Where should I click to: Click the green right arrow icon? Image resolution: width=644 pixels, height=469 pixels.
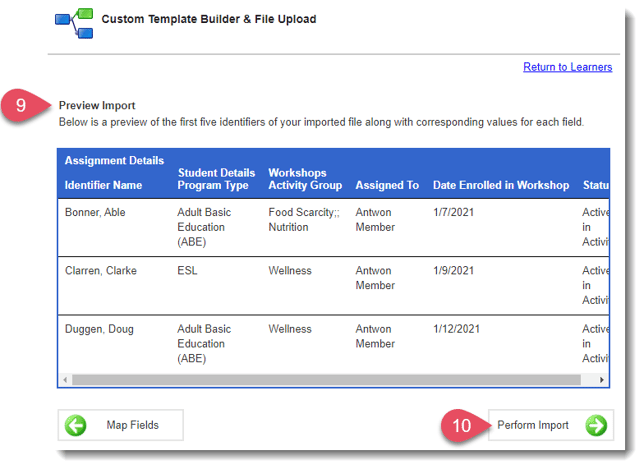[596, 425]
